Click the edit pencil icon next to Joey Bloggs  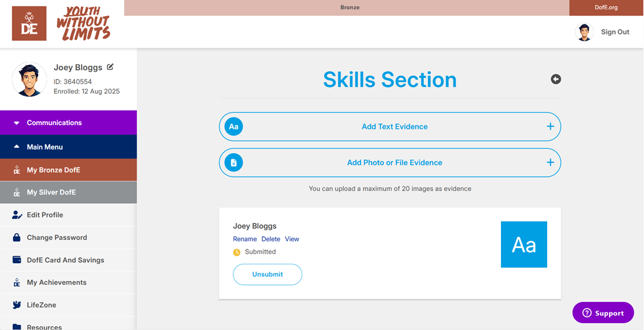click(111, 67)
